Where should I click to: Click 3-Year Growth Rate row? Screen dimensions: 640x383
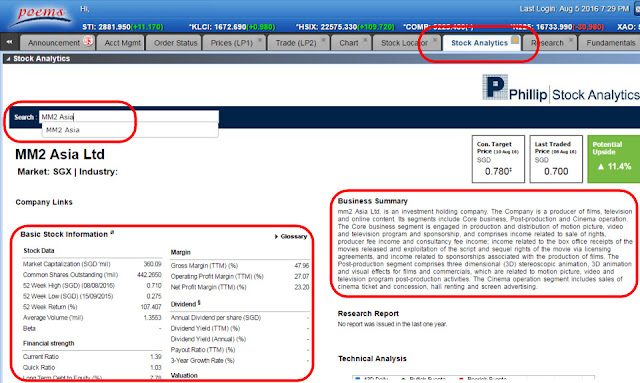[x=240, y=361]
